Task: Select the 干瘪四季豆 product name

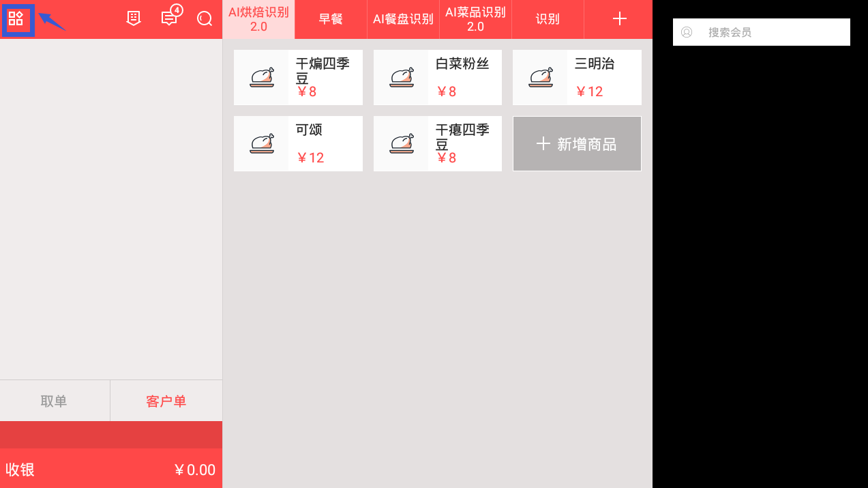Action: [463, 137]
